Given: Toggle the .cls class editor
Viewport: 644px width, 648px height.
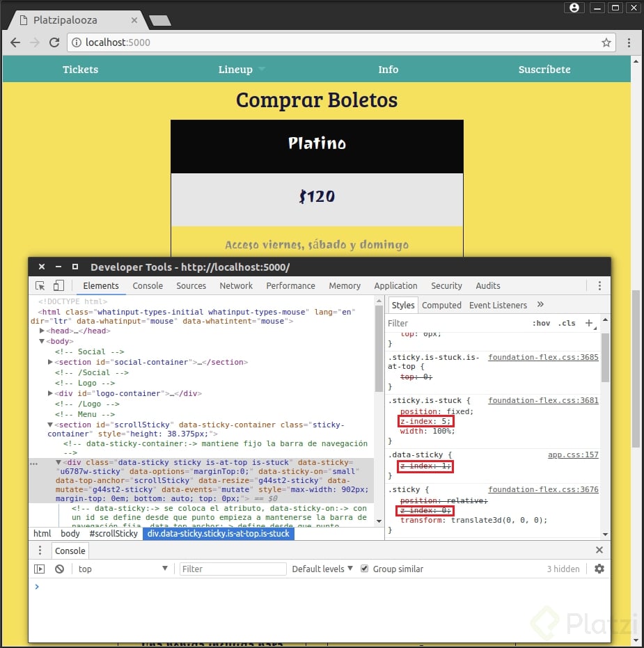Looking at the screenshot, I should point(567,323).
